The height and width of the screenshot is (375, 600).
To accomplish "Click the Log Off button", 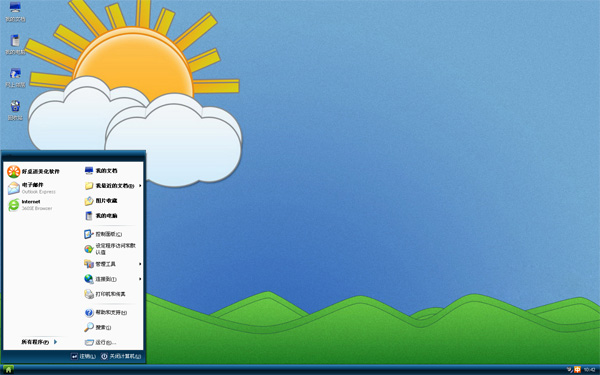I will click(x=83, y=356).
